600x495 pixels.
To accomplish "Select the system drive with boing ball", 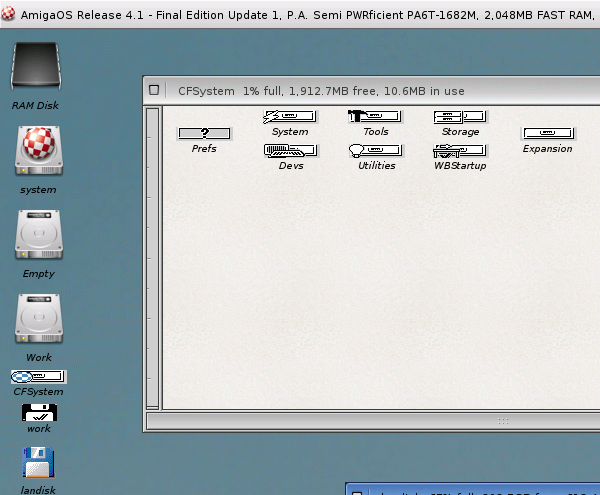I will 39,151.
